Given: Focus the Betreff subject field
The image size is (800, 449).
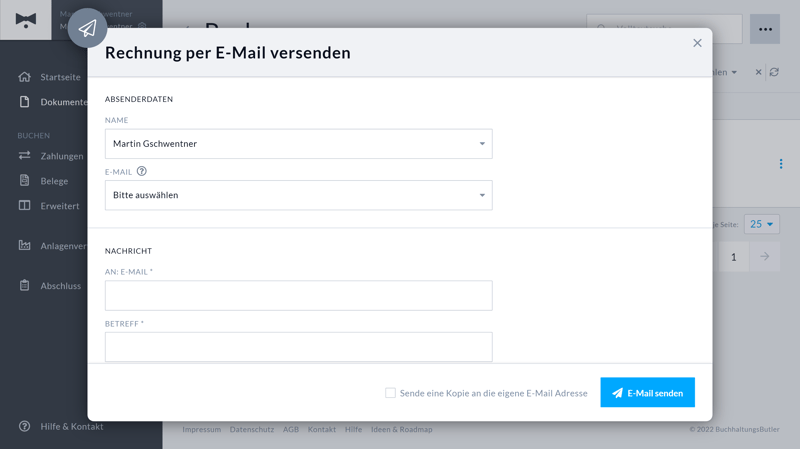Looking at the screenshot, I should coord(298,347).
